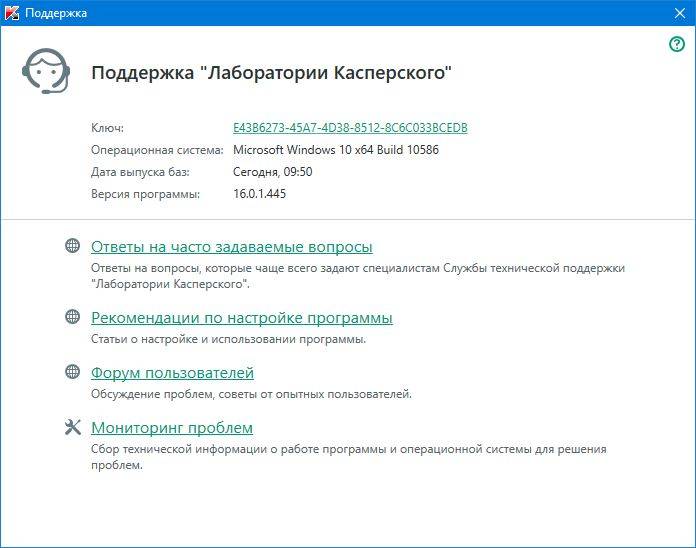
Task: Click the "Дата выпуска баз:" label
Action: [x=140, y=172]
